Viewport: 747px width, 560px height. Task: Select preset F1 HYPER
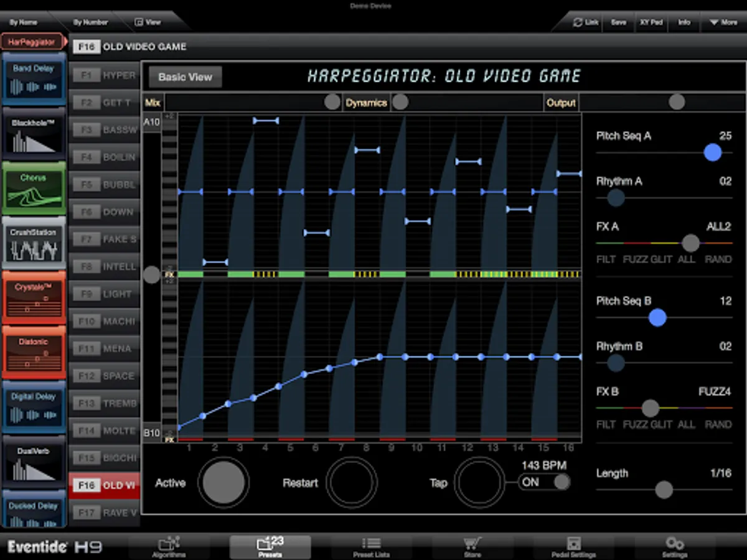(105, 75)
